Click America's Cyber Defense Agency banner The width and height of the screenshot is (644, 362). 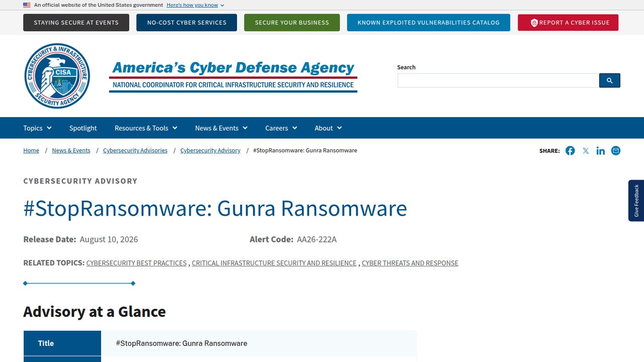[233, 76]
